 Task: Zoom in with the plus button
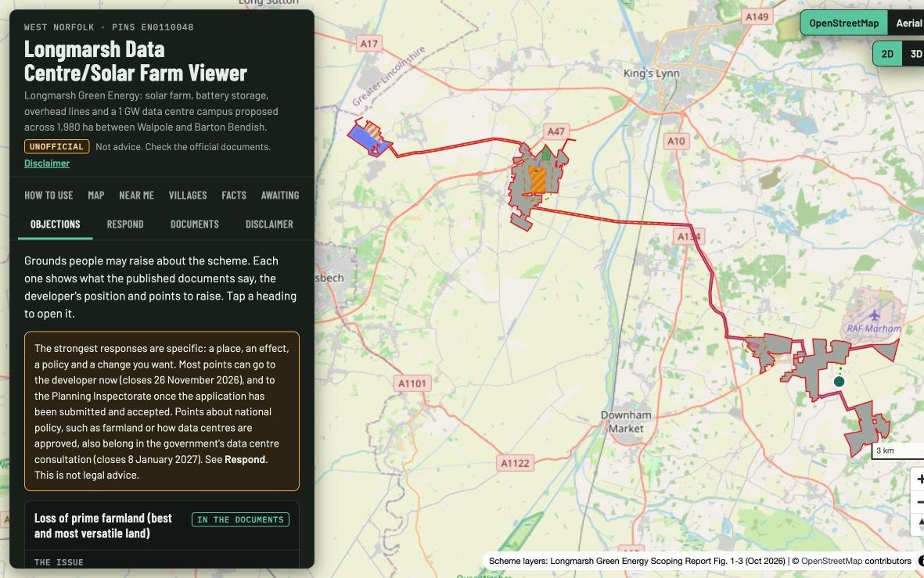point(918,479)
